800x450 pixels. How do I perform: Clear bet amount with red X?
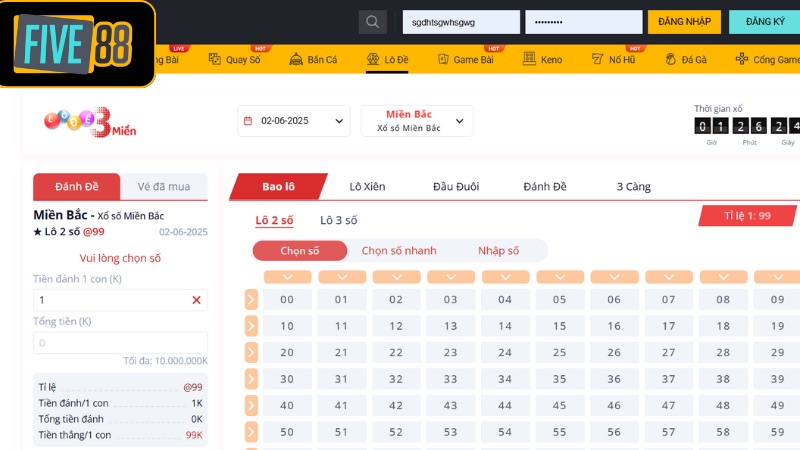click(196, 300)
